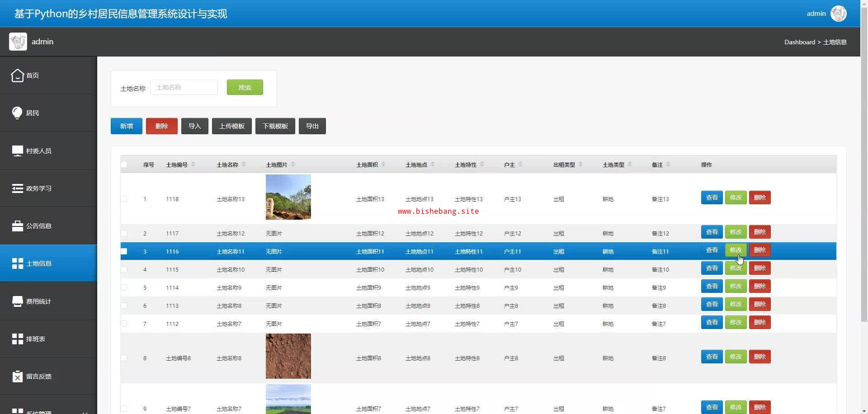This screenshot has height=414, width=868.
Task: Click the briefcase icon beside 公告信息
Action: click(17, 226)
